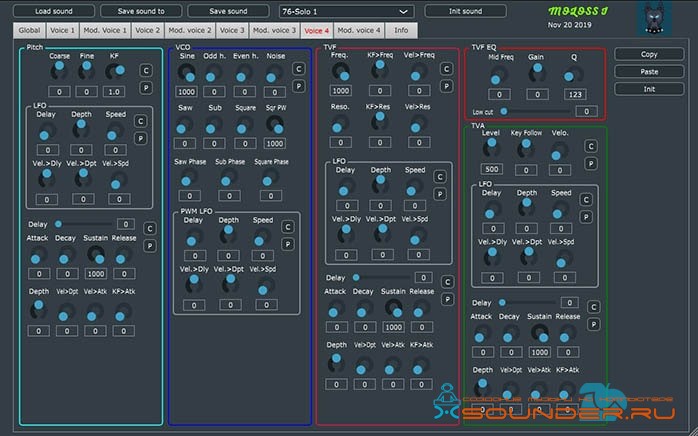698x436 pixels.
Task: Switch to the Global tab
Action: (29, 30)
